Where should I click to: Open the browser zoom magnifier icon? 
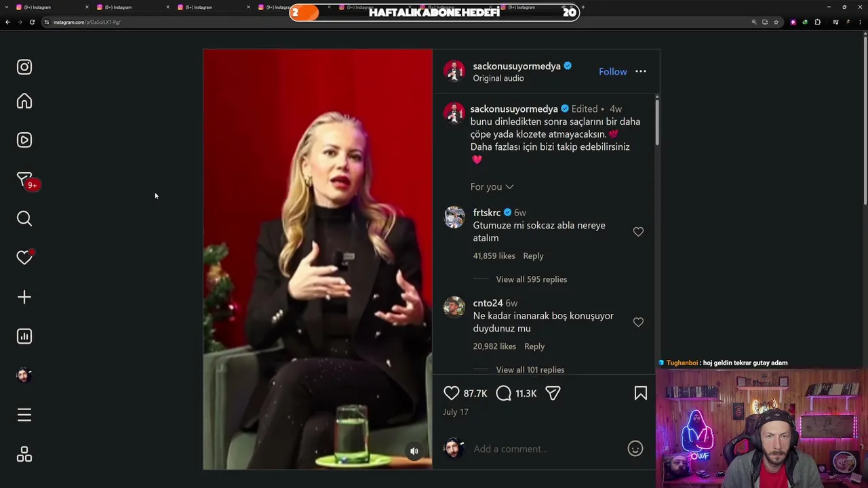[x=754, y=22]
